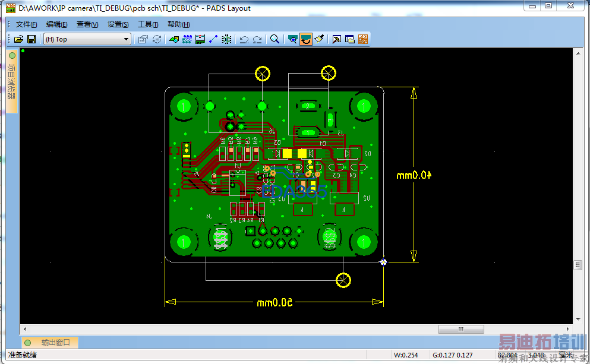Open the 设置(S) menu
This screenshot has width=590, height=364.
pyautogui.click(x=118, y=24)
